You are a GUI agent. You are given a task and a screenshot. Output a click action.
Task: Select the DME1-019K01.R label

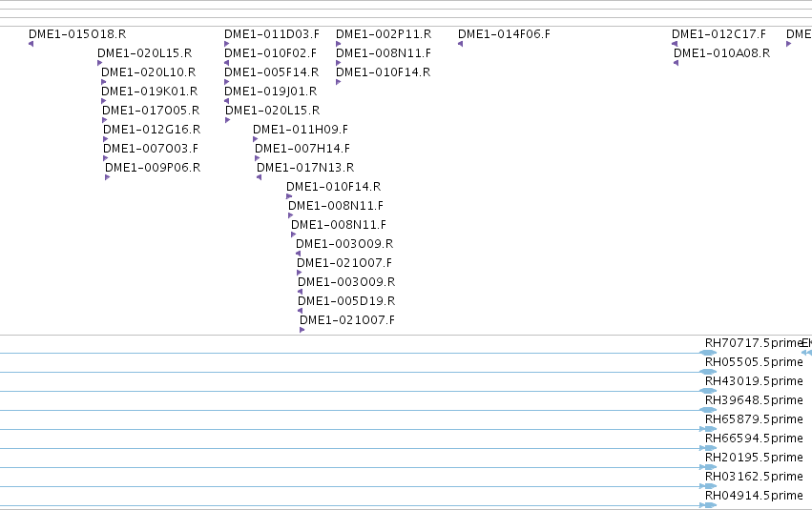coord(150,92)
